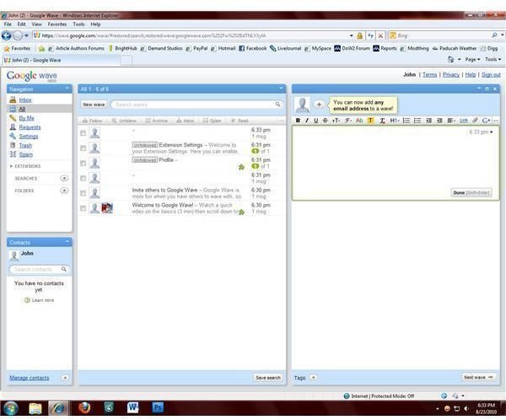Add a tag with the Tags plus button
This screenshot has height=420, width=506.
tap(314, 377)
